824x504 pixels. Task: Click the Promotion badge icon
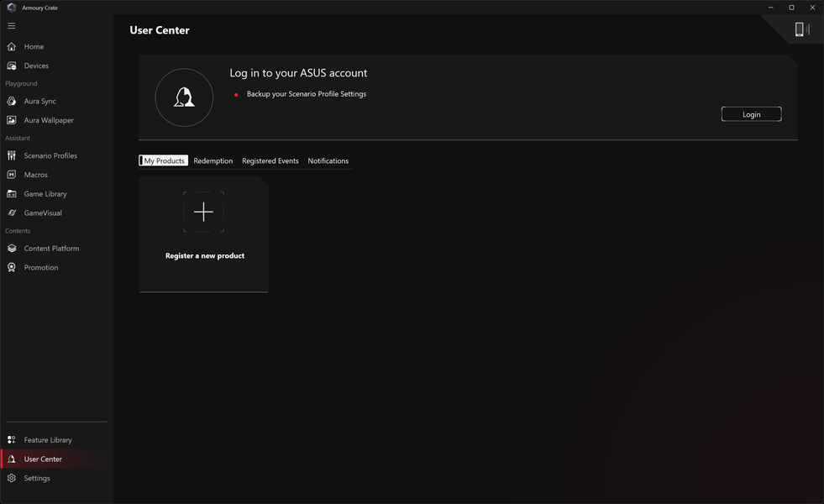(12, 267)
